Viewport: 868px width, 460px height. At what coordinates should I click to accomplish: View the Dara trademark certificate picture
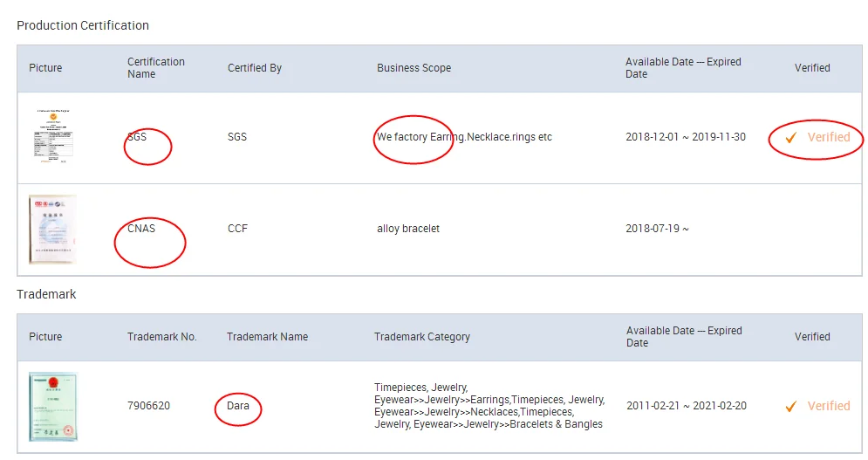point(52,406)
